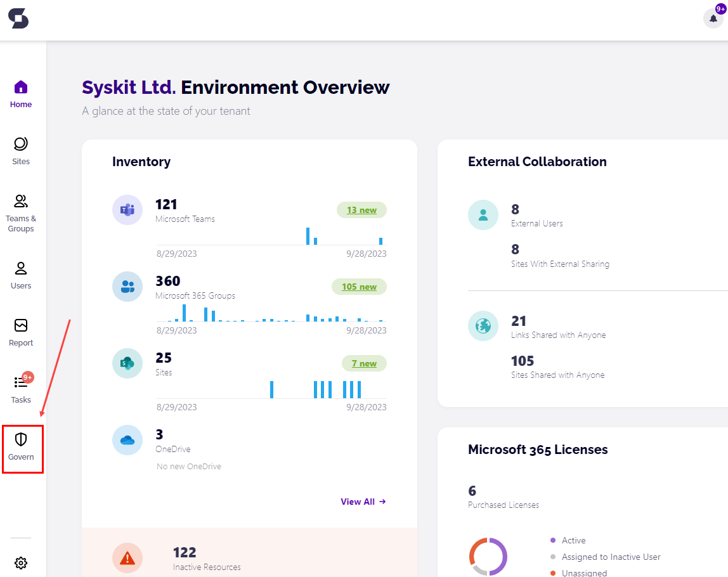728x577 pixels.
Task: Click the 13 new Teams badge
Action: tap(361, 210)
